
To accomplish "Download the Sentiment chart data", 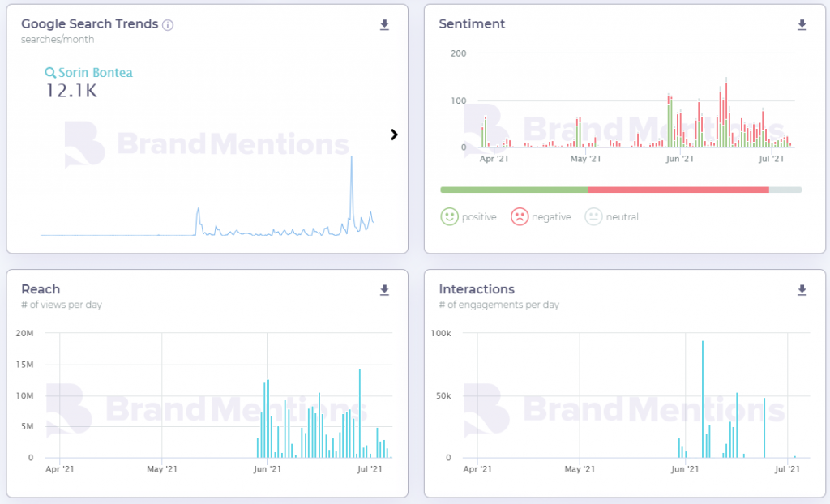I will [802, 25].
